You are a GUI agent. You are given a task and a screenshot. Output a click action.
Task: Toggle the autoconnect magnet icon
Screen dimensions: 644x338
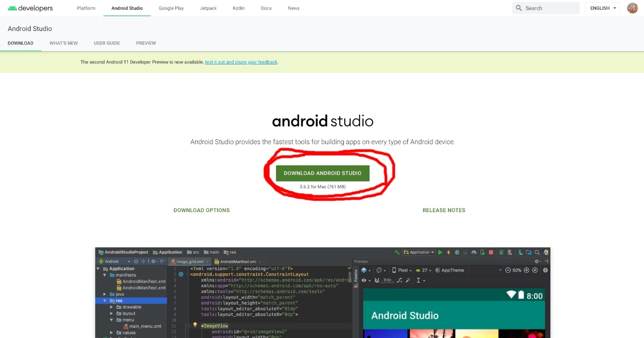(377, 280)
